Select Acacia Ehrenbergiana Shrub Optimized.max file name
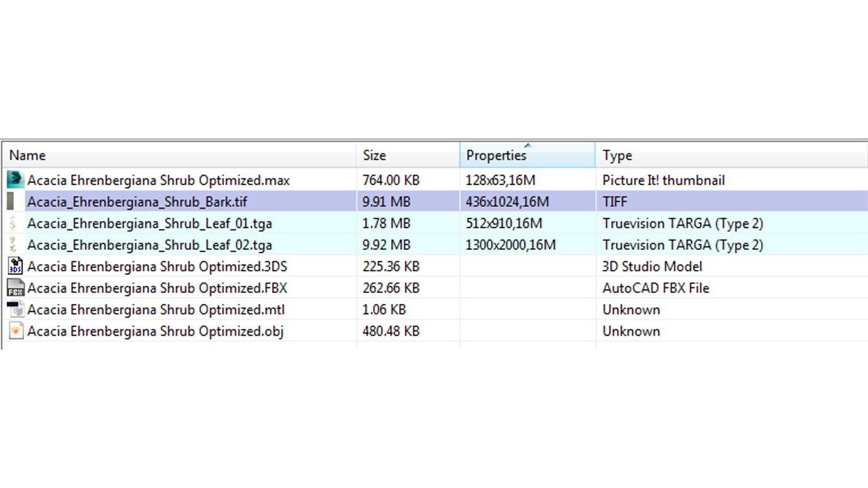The width and height of the screenshot is (868, 488). pyautogui.click(x=158, y=180)
